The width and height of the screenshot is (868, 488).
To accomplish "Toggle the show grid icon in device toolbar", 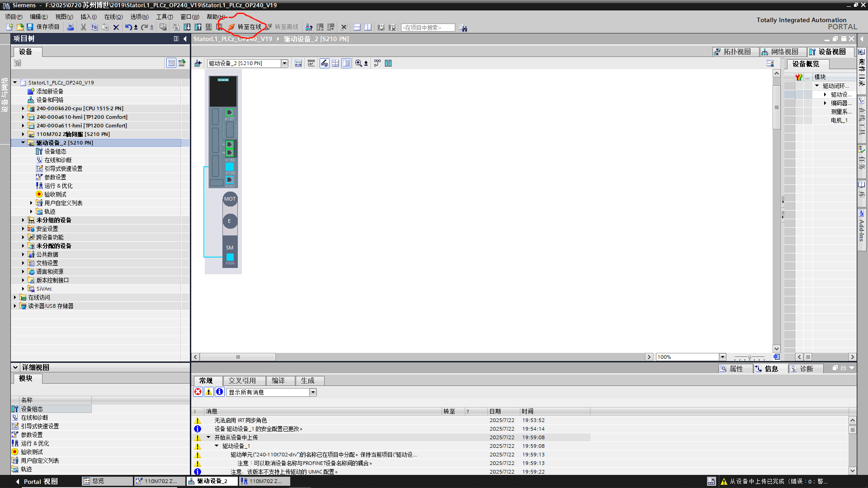I will (x=335, y=63).
